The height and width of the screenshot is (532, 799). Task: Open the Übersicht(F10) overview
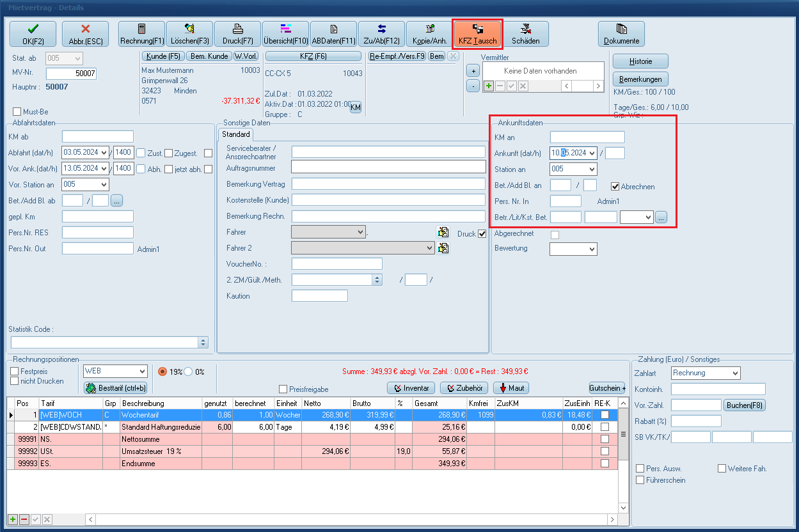[x=285, y=34]
